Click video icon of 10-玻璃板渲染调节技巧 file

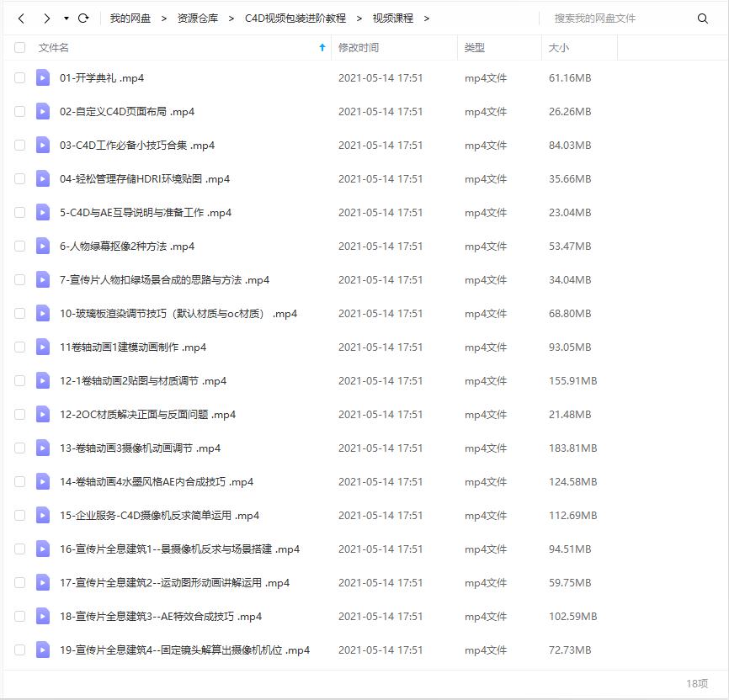(x=43, y=313)
